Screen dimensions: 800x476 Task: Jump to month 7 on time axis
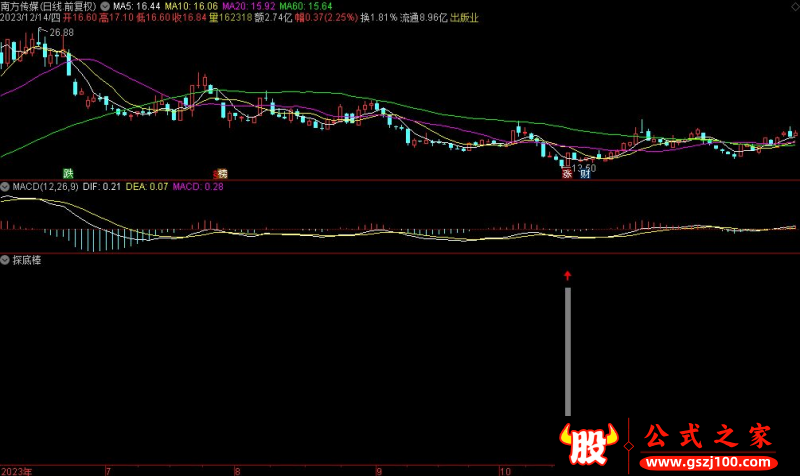pos(108,471)
